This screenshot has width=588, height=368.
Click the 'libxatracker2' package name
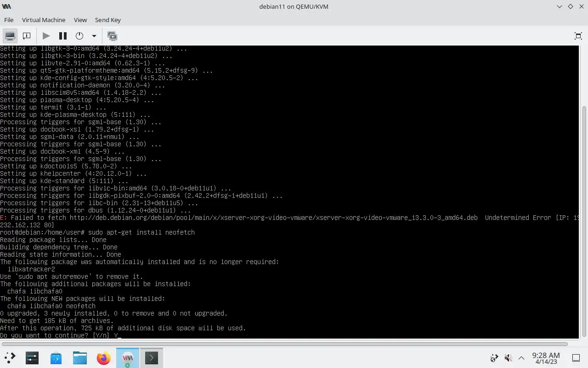pos(31,269)
